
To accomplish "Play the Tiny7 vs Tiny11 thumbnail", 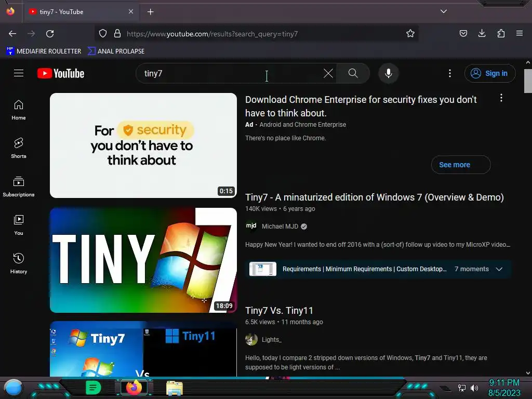I will tap(143, 349).
